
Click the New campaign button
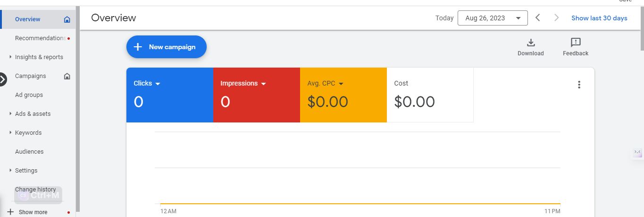166,47
